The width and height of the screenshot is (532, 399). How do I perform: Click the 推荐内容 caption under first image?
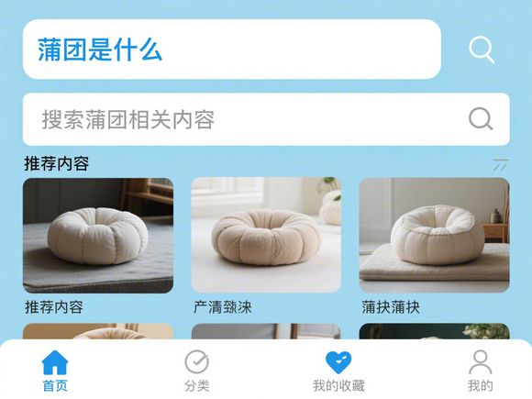pos(54,307)
